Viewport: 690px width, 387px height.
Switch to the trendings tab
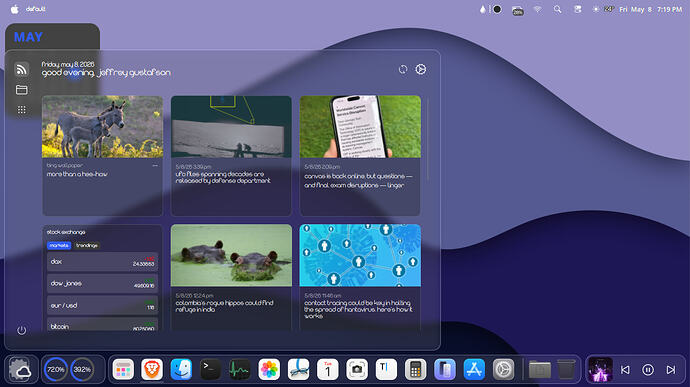pyautogui.click(x=87, y=245)
